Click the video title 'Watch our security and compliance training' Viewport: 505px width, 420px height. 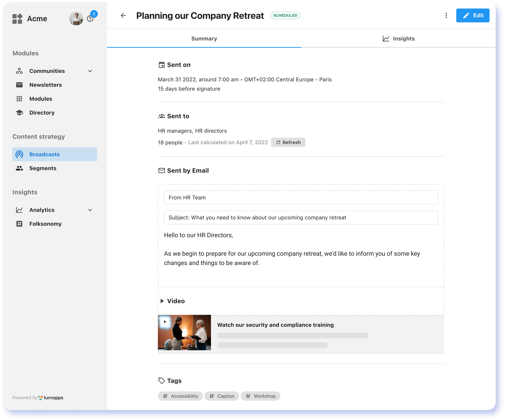[x=275, y=325]
